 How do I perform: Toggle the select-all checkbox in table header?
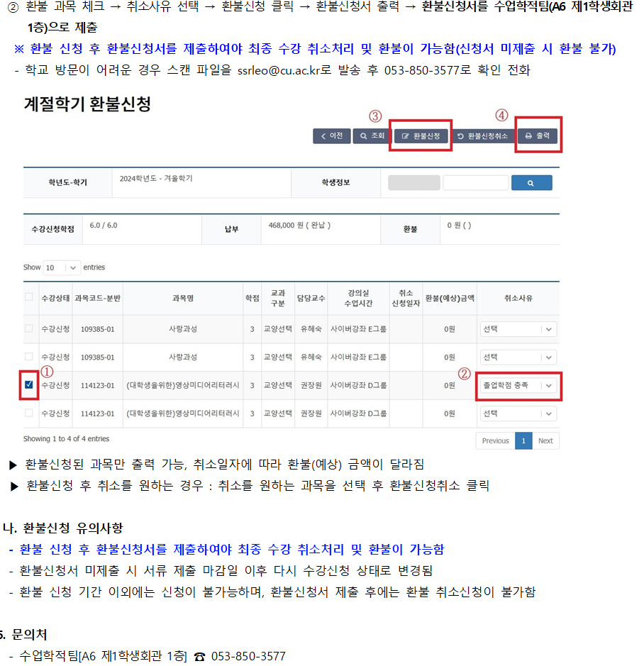pos(29,297)
